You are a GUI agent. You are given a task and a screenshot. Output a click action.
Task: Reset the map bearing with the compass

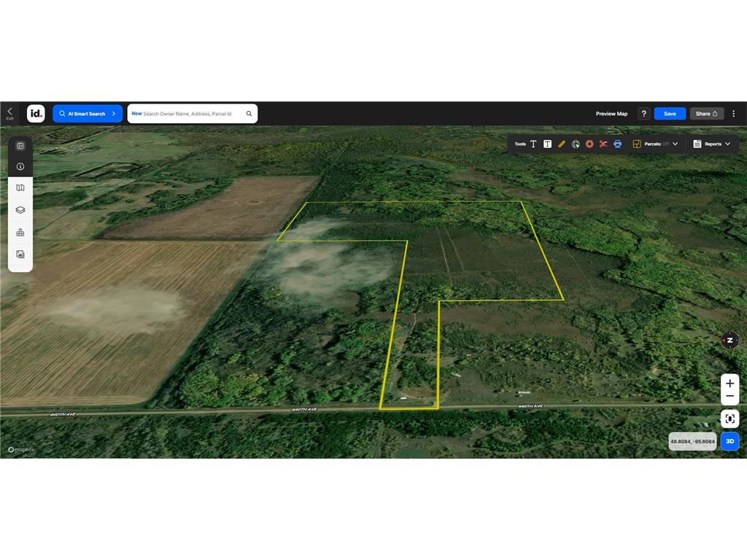729,340
